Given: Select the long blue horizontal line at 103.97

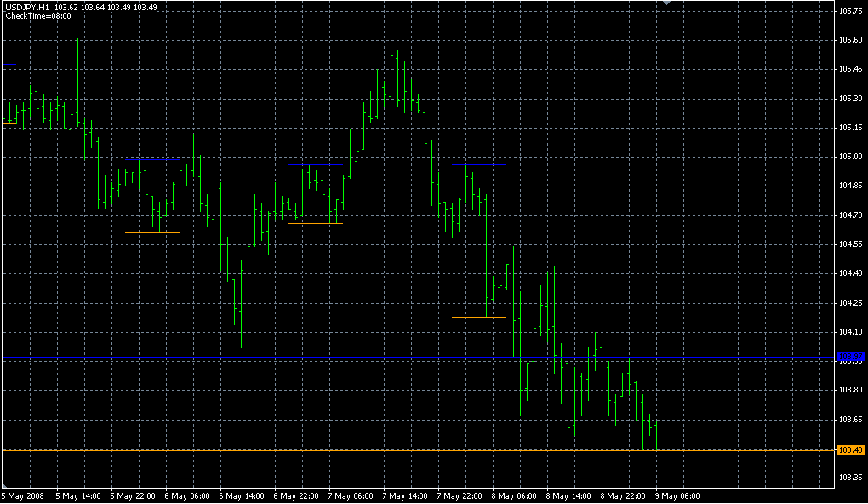Looking at the screenshot, I should click(418, 358).
